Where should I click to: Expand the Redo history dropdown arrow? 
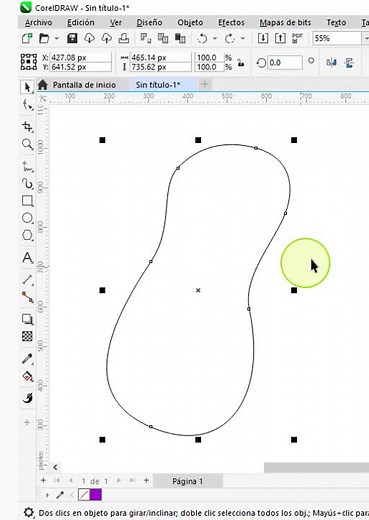tap(242, 39)
